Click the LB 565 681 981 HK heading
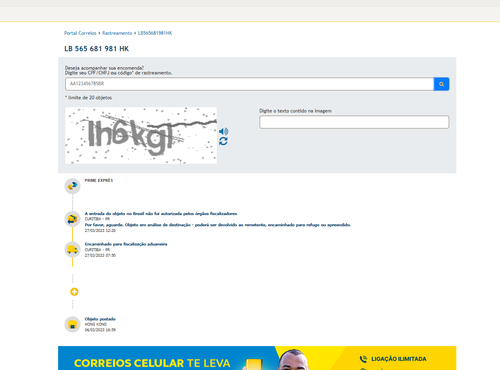This screenshot has width=500, height=370. [x=96, y=49]
